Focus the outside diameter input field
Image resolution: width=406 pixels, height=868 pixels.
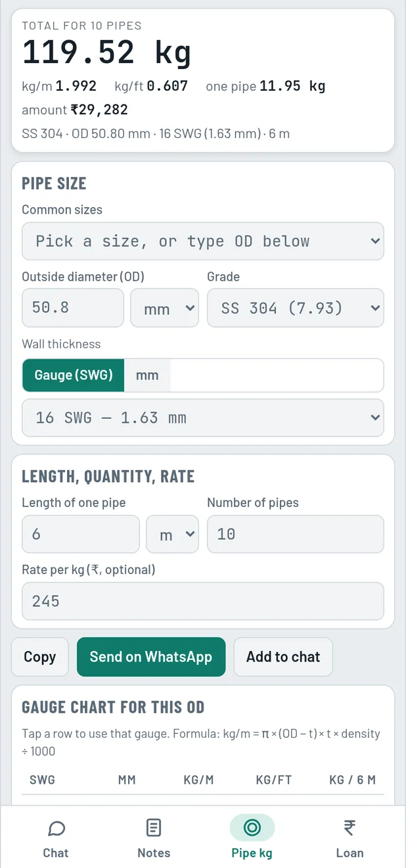(73, 308)
